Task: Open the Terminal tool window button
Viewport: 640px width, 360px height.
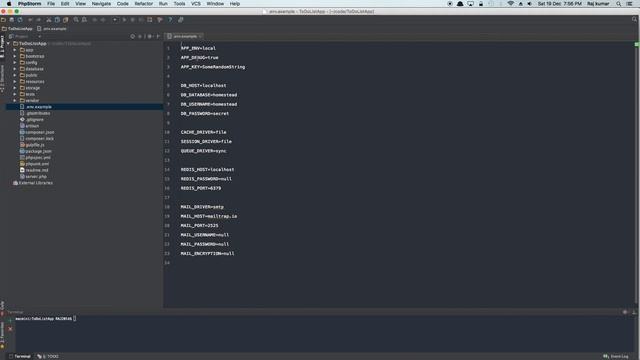Action: [x=20, y=356]
